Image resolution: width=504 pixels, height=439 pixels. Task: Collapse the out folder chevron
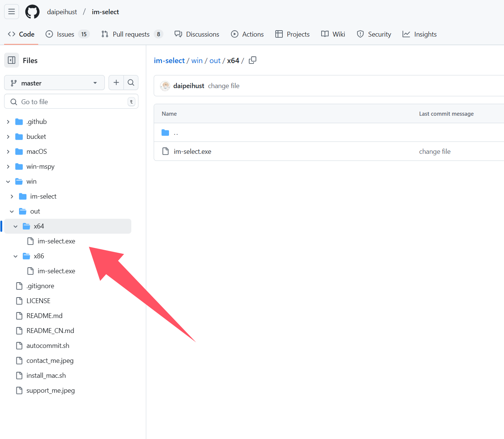pyautogui.click(x=12, y=211)
